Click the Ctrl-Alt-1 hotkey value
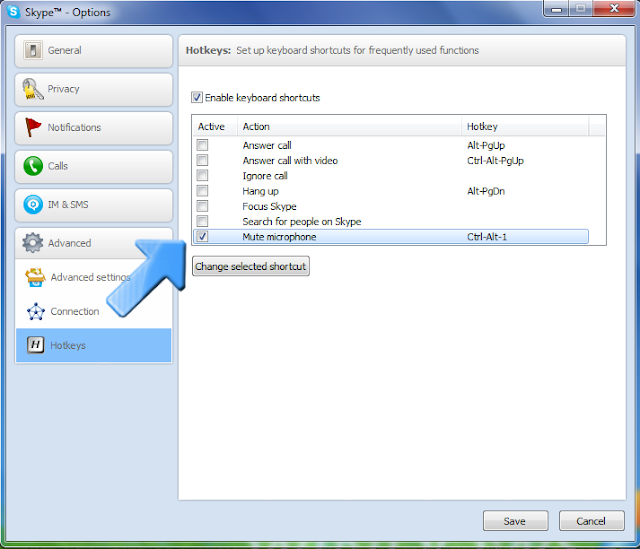Image resolution: width=640 pixels, height=549 pixels. [487, 237]
